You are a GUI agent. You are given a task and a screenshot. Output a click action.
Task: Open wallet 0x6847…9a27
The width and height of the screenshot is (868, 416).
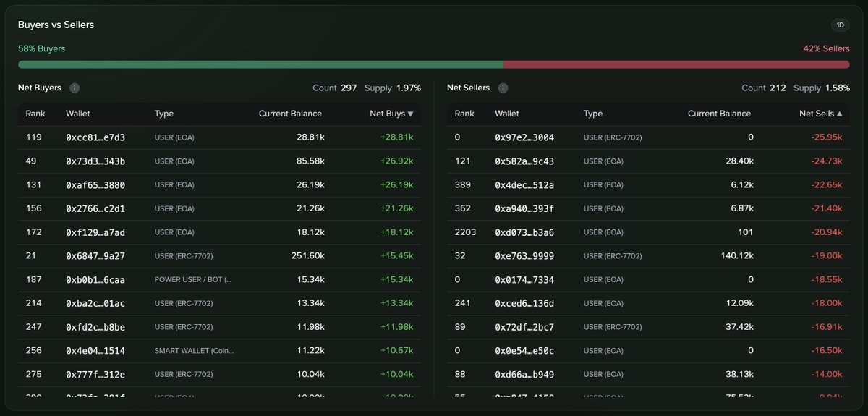(95, 256)
